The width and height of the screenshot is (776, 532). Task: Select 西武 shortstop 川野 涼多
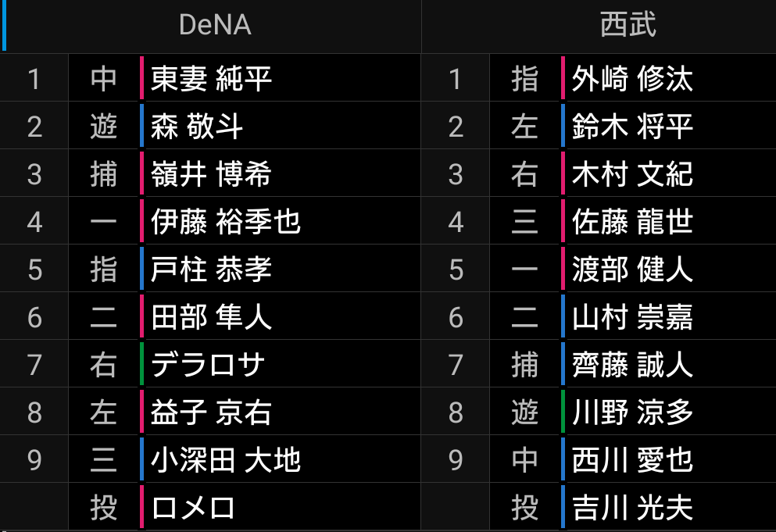click(632, 412)
